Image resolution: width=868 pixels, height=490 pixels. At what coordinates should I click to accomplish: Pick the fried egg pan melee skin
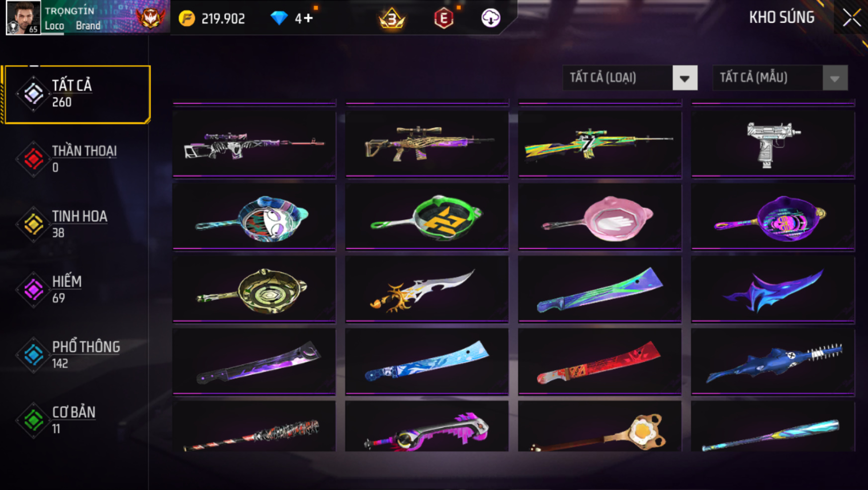pos(600,427)
